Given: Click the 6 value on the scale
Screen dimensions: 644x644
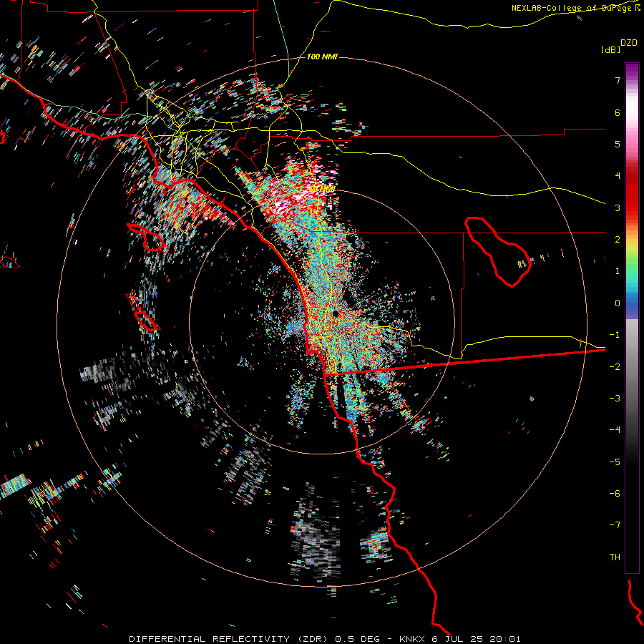Looking at the screenshot, I should point(618,112).
